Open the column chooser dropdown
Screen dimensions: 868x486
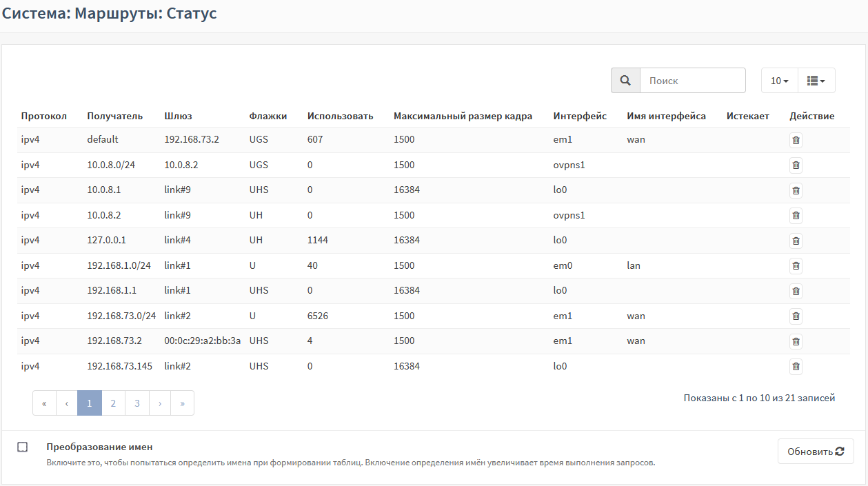coord(816,81)
